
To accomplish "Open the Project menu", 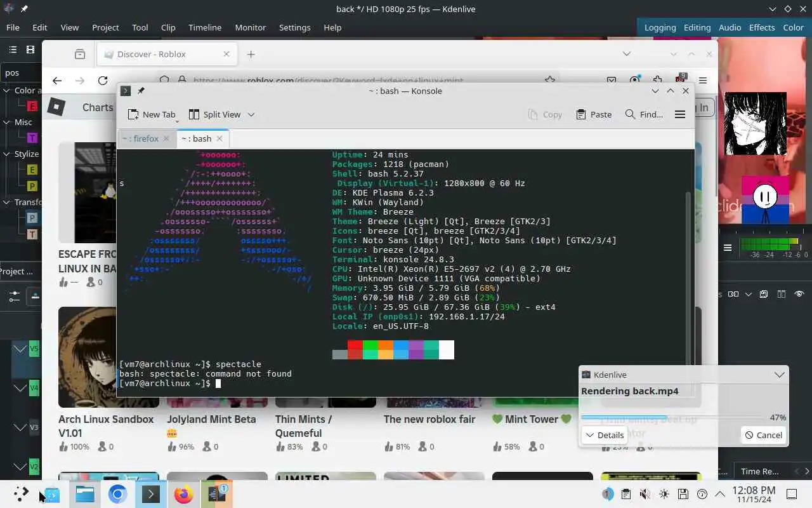I will (105, 27).
